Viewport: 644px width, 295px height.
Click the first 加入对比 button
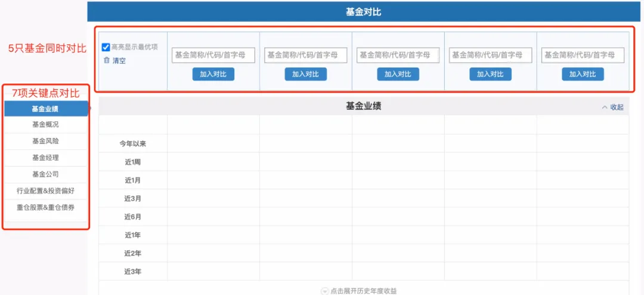(213, 74)
